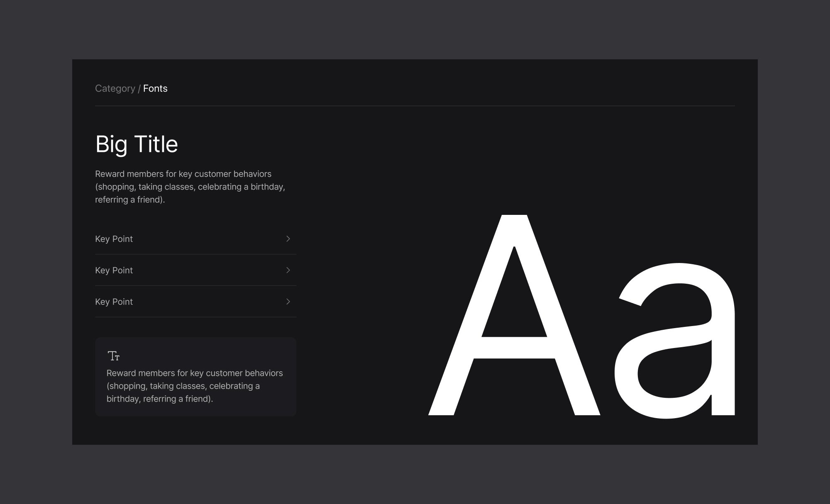830x504 pixels.
Task: Click the word Title in the heading
Action: click(x=156, y=144)
